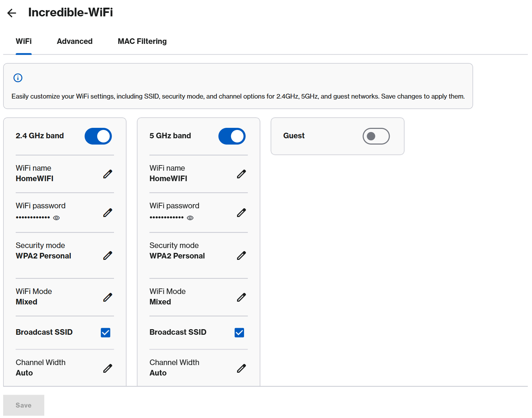Turn off the 5 GHz band

pyautogui.click(x=232, y=136)
